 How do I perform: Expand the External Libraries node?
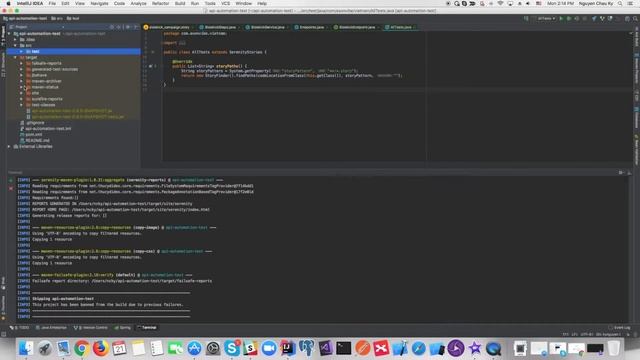point(9,146)
